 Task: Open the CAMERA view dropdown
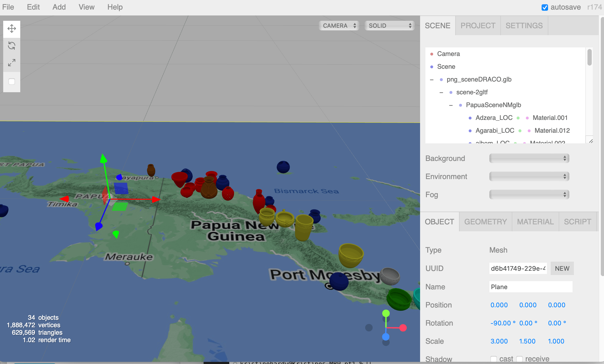pyautogui.click(x=339, y=26)
